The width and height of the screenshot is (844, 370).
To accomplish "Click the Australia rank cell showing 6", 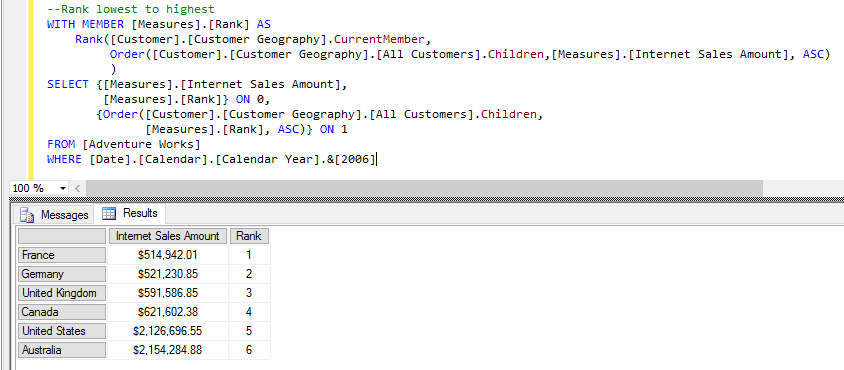I will tap(249, 350).
